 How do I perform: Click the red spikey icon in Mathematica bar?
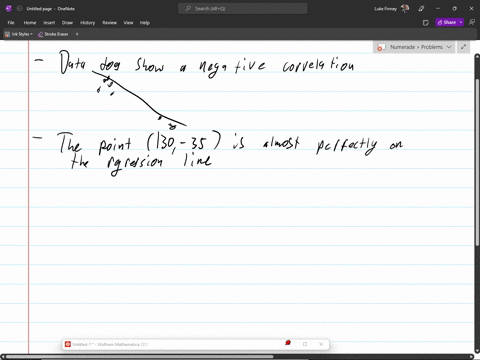(x=288, y=343)
